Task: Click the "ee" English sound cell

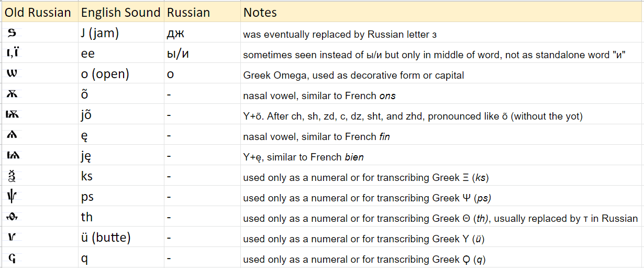Action: point(87,54)
